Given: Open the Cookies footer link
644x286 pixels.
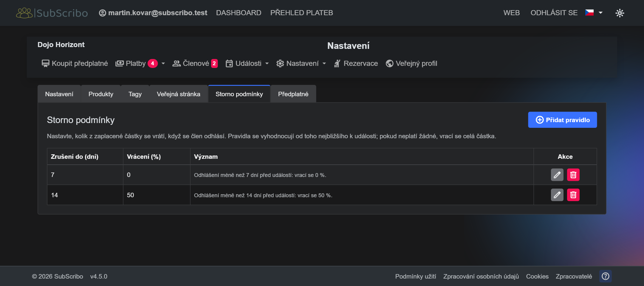Looking at the screenshot, I should pyautogui.click(x=537, y=276).
